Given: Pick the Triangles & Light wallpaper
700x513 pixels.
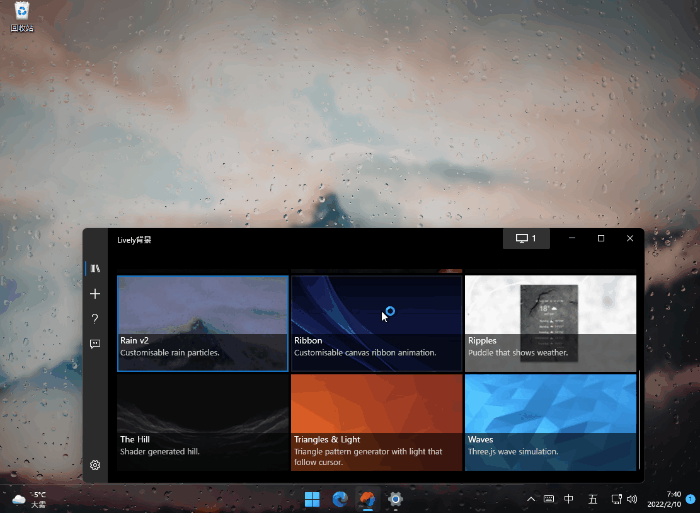Looking at the screenshot, I should (376, 420).
